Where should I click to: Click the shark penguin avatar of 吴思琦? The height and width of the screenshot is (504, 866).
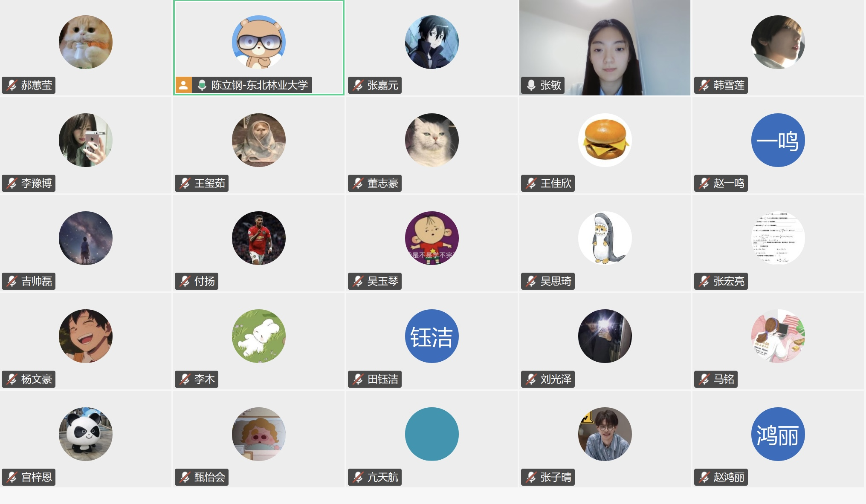(x=605, y=238)
